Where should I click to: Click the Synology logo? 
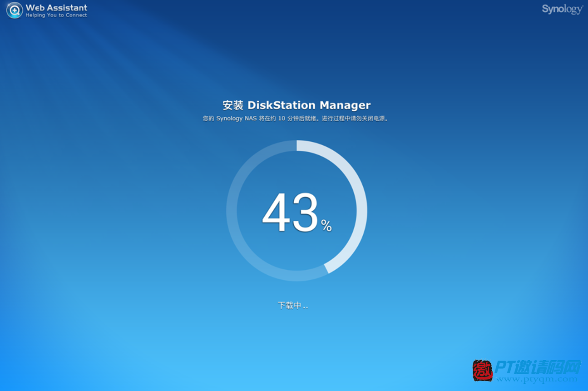tap(562, 10)
